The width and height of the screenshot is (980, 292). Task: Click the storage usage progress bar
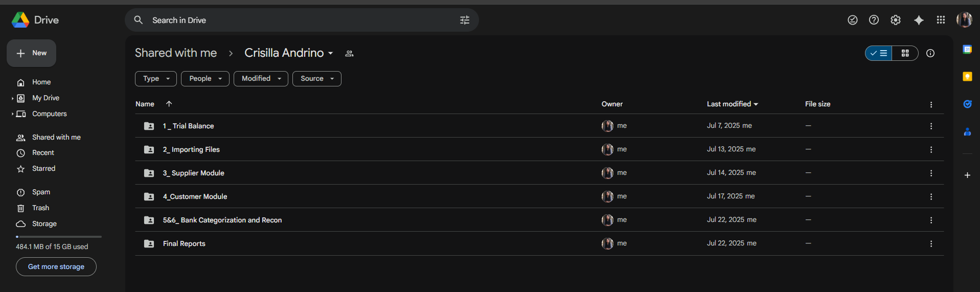tap(59, 237)
